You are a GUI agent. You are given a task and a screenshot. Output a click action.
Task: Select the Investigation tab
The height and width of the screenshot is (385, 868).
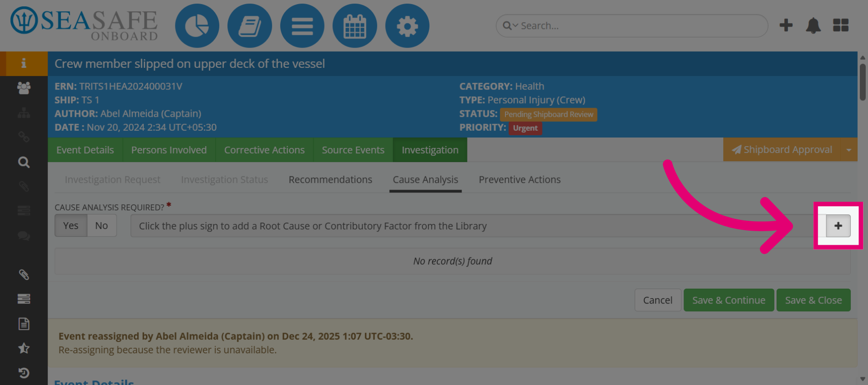point(430,150)
